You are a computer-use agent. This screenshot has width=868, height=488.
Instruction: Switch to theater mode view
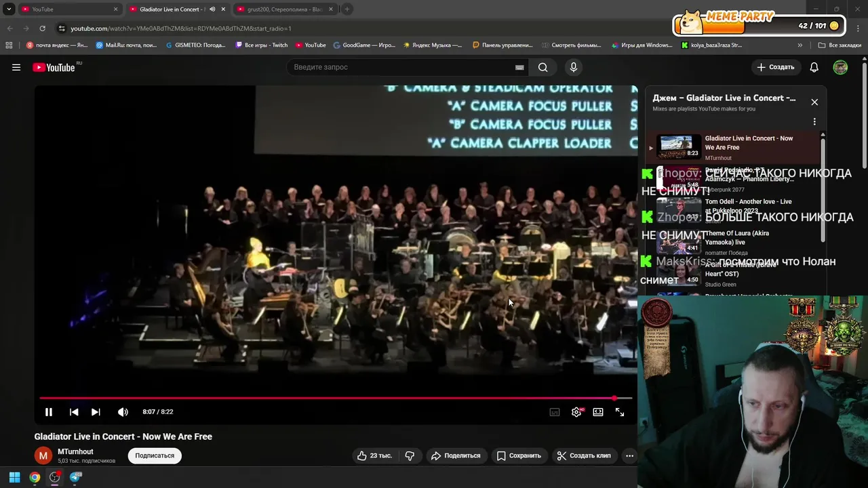pyautogui.click(x=598, y=412)
